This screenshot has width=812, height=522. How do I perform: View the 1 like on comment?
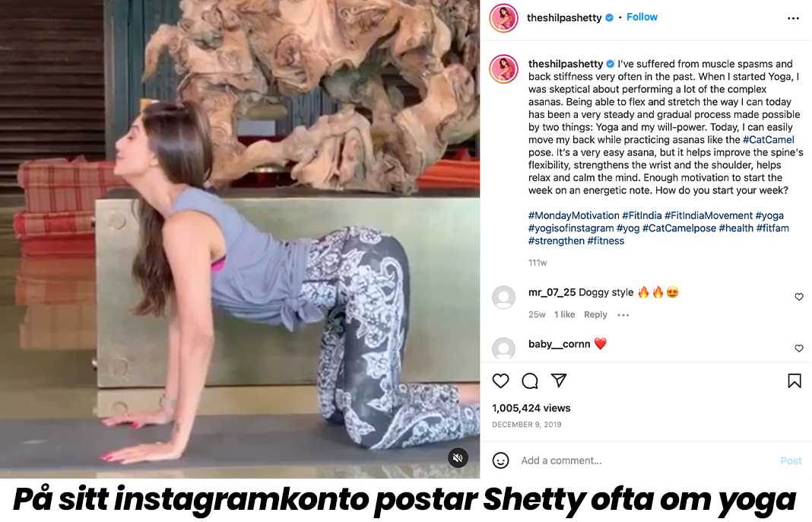click(564, 315)
